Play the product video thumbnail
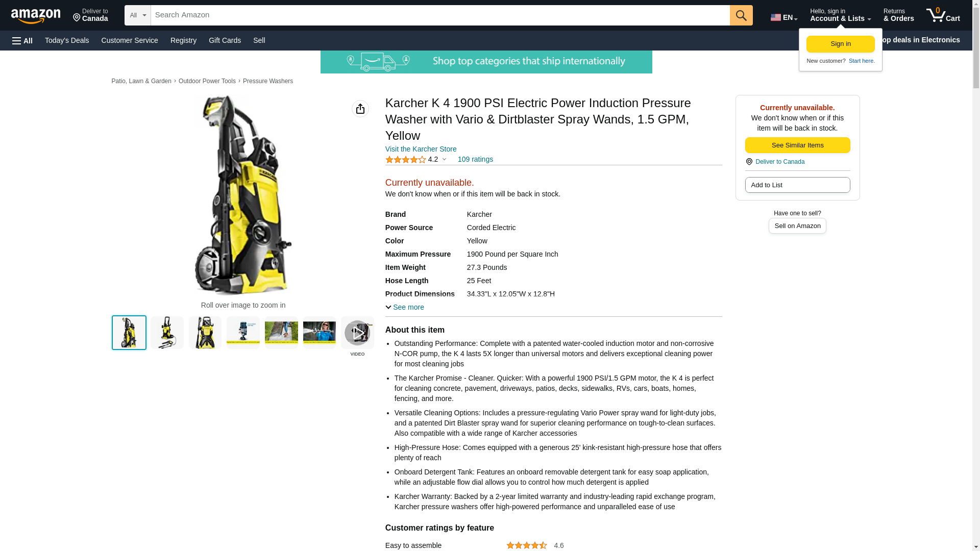This screenshot has width=980, height=551. [357, 333]
